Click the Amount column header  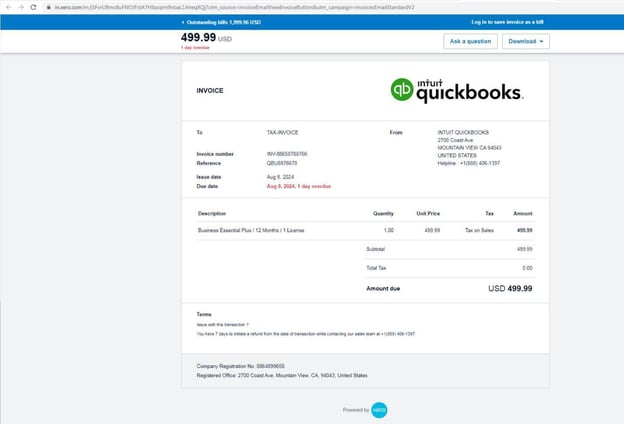point(523,214)
